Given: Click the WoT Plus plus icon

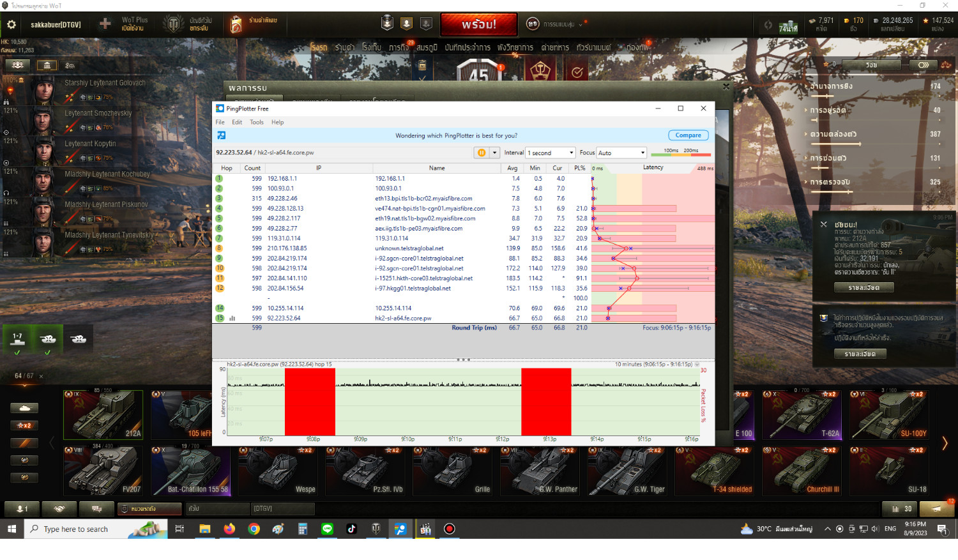Looking at the screenshot, I should coord(105,24).
